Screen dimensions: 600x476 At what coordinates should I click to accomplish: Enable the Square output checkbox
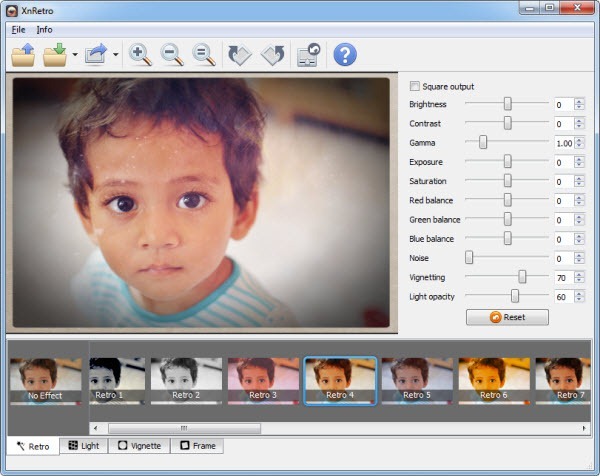point(416,87)
